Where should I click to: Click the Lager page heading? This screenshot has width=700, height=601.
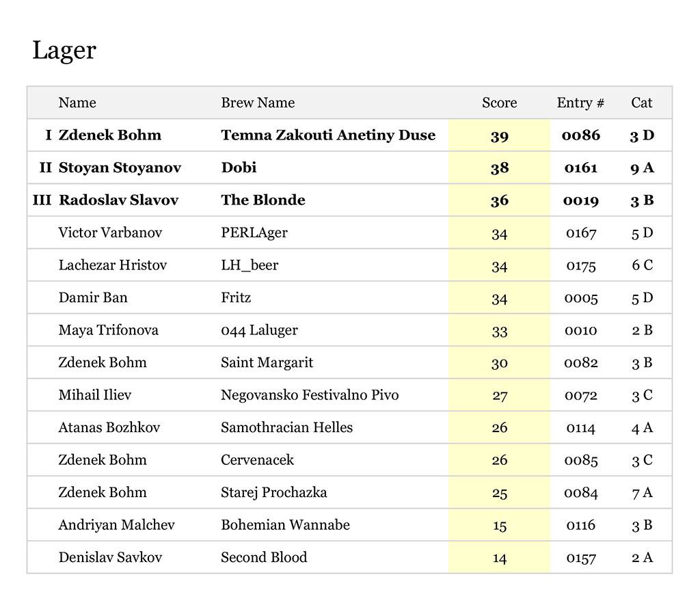point(64,50)
